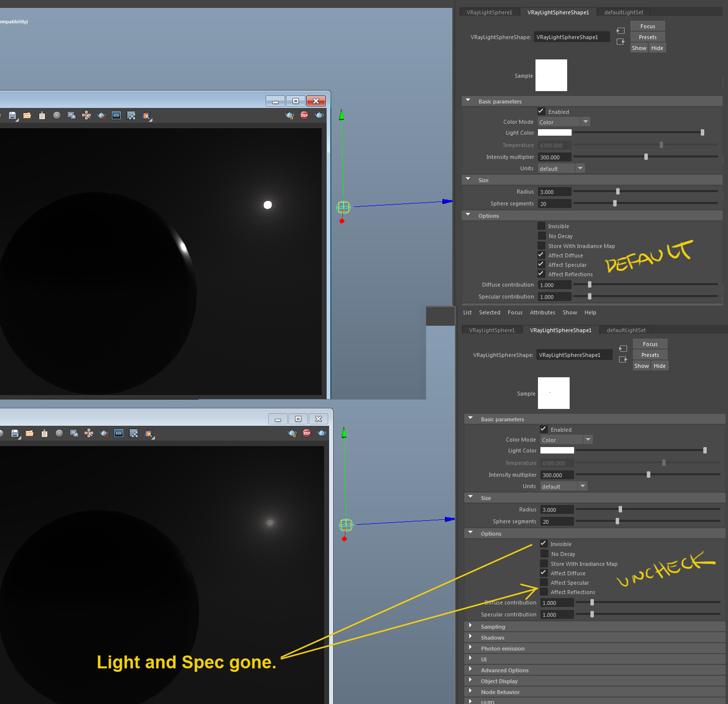
Task: Pick a new Light Color swatch
Action: (554, 132)
